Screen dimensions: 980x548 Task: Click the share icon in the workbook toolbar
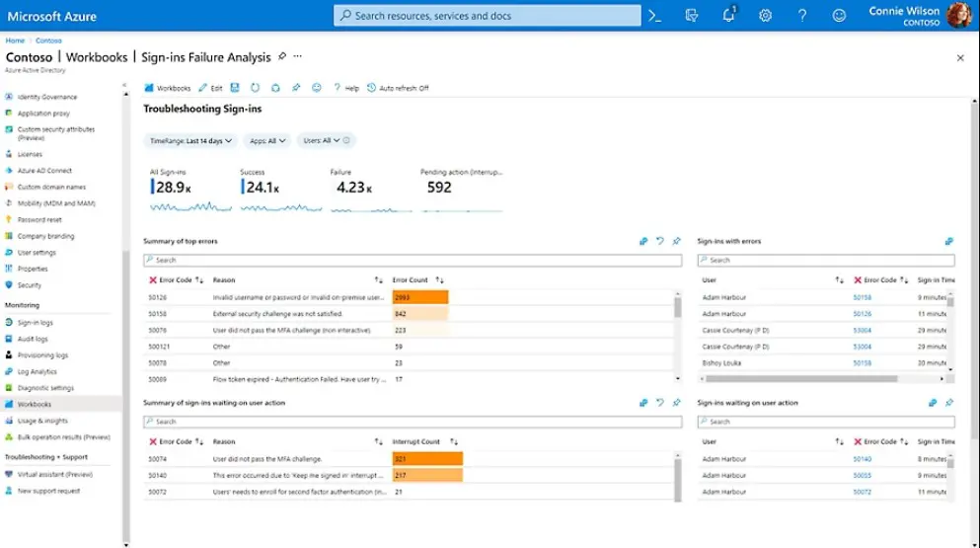(x=275, y=88)
